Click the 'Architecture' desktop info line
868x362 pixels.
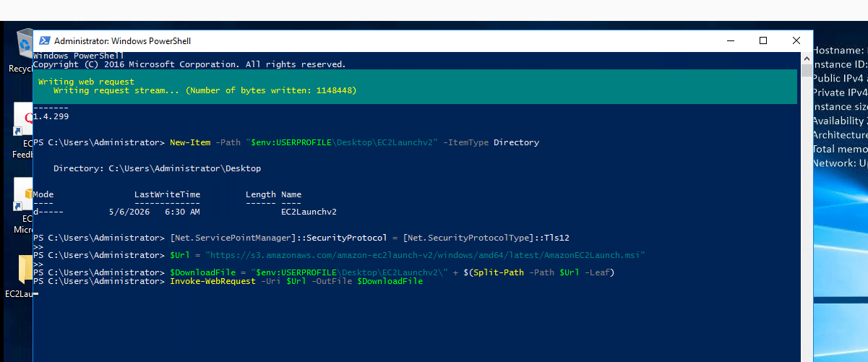tap(840, 135)
